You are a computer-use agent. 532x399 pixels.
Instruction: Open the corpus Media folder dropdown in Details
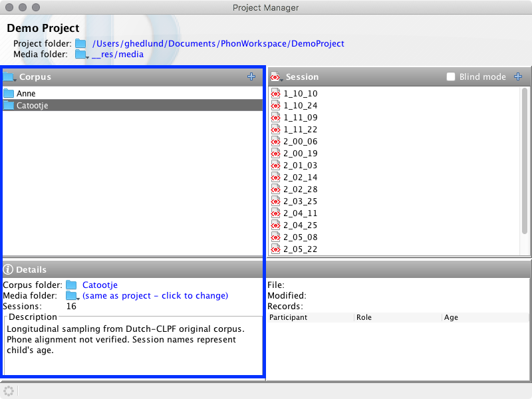coord(72,296)
